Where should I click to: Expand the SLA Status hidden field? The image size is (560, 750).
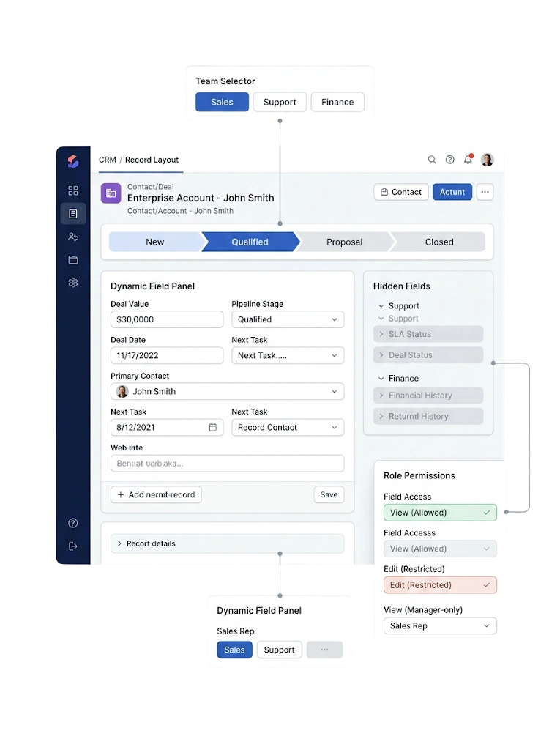[x=428, y=334]
